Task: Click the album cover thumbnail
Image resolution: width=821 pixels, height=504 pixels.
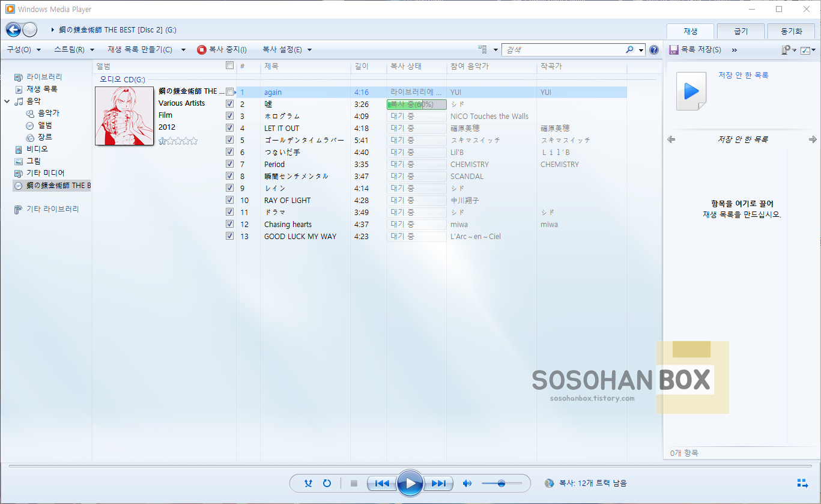Action: 124,116
